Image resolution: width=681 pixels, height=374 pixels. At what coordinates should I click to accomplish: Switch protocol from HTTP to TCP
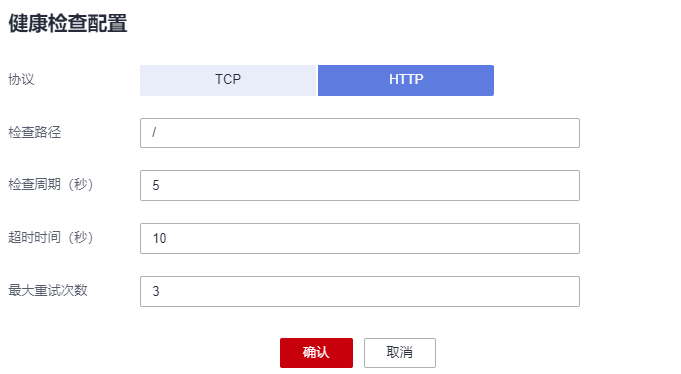[228, 80]
